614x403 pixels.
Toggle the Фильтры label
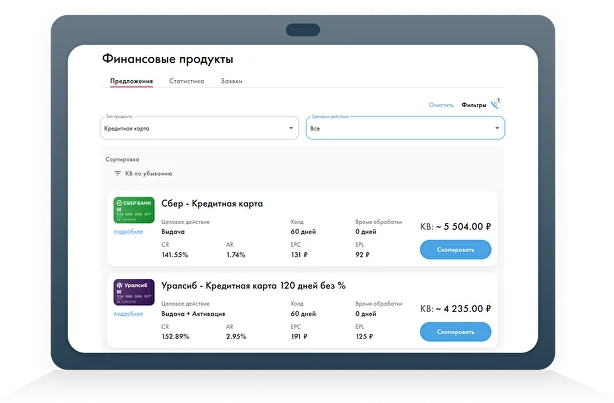[473, 105]
